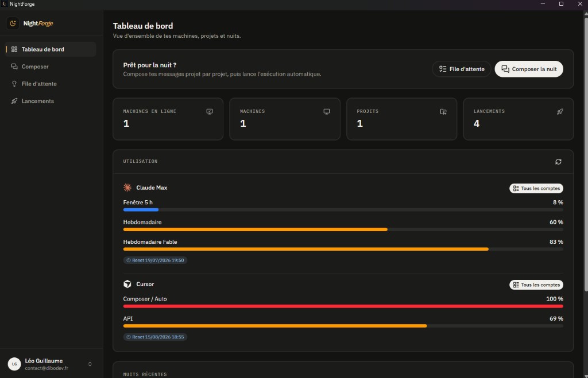Click the Cursor cube icon
Viewport: 588px width, 378px height.
(127, 284)
